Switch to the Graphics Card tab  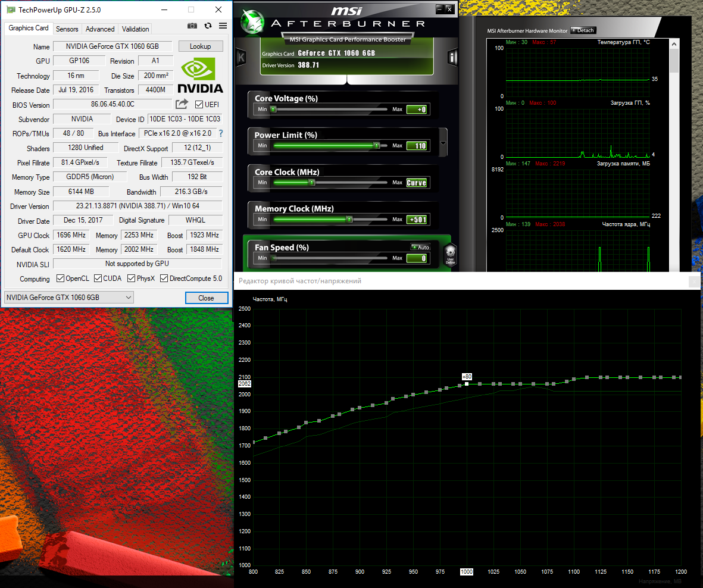tap(28, 28)
